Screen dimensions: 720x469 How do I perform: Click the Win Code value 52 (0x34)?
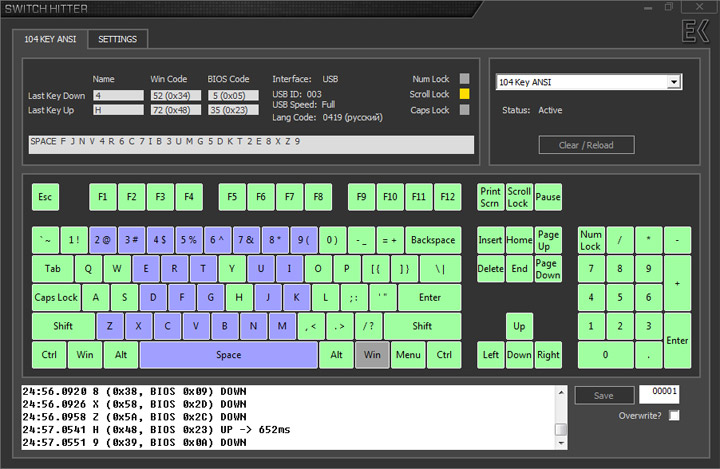[x=176, y=96]
